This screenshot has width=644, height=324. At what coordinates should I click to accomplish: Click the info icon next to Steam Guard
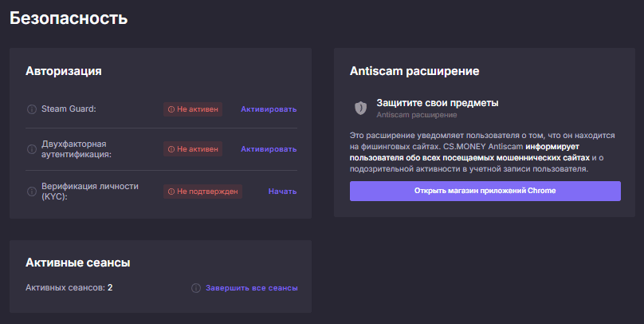coord(32,109)
